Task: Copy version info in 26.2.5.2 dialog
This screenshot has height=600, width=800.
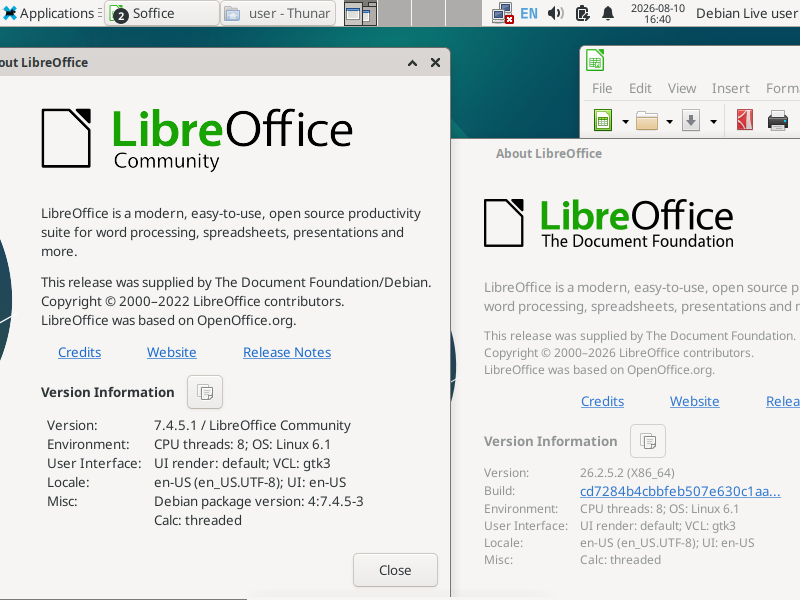Action: 648,441
